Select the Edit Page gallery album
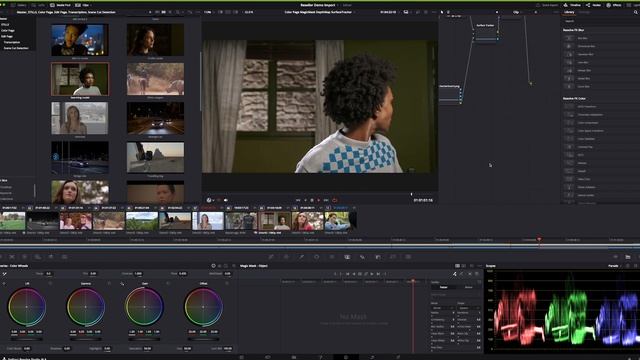This screenshot has width=640, height=360. click(x=7, y=36)
